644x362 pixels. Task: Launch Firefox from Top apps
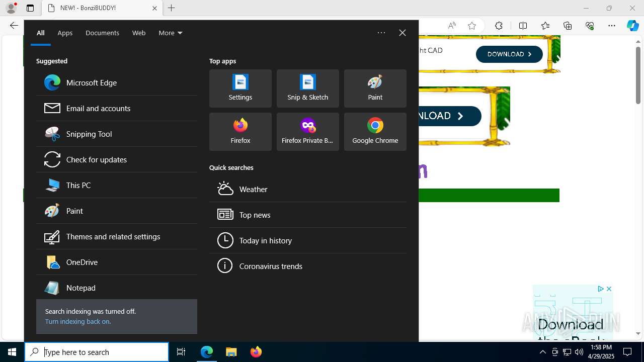pyautogui.click(x=240, y=132)
